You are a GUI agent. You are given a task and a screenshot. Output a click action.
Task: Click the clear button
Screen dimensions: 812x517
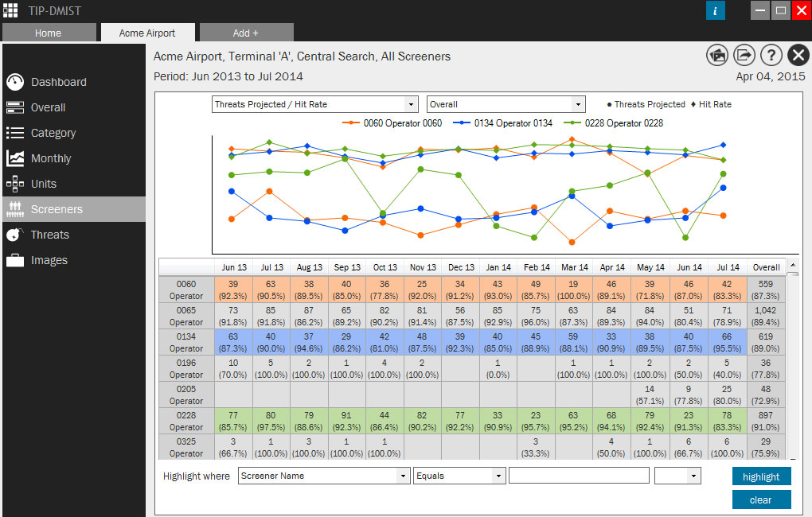pyautogui.click(x=761, y=500)
